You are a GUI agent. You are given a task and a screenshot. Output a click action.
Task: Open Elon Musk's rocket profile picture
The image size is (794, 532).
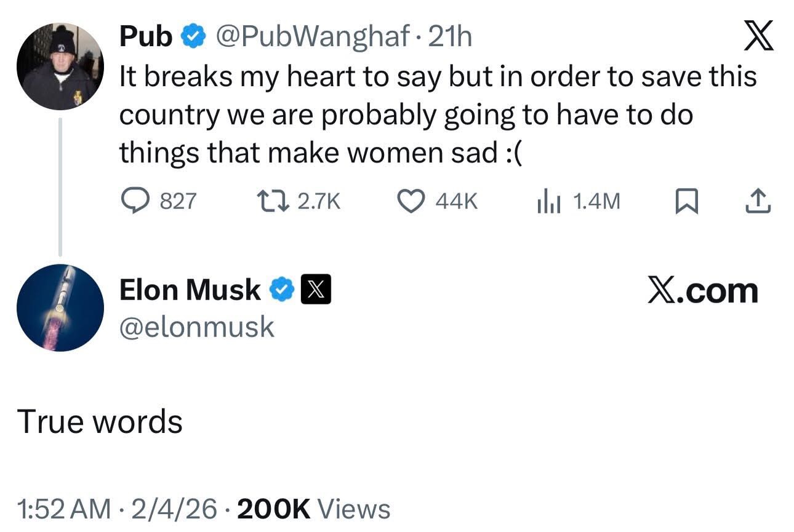[60, 308]
